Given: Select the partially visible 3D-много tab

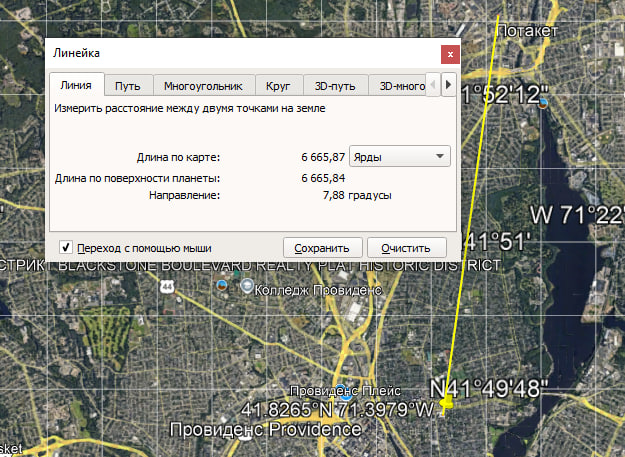Looking at the screenshot, I should pyautogui.click(x=398, y=86).
